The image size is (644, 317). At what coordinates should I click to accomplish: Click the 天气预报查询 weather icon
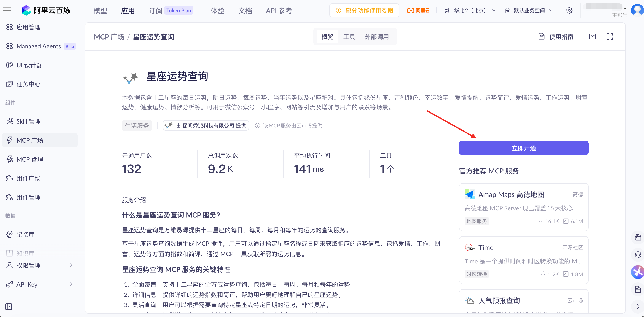(x=470, y=300)
